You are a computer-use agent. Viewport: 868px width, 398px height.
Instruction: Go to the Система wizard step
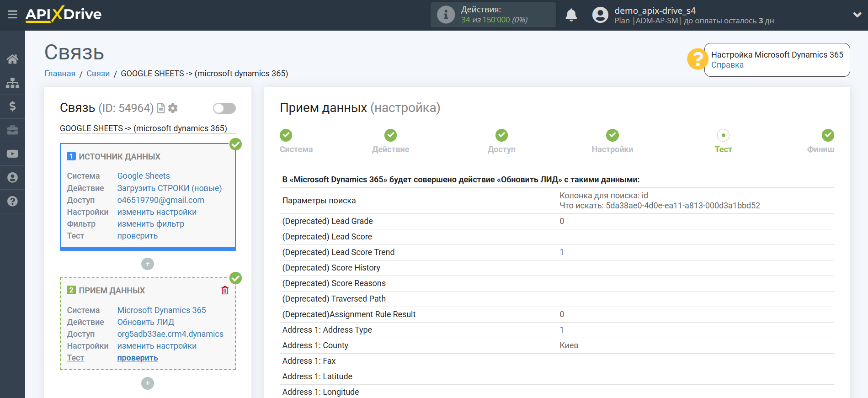coord(286,135)
